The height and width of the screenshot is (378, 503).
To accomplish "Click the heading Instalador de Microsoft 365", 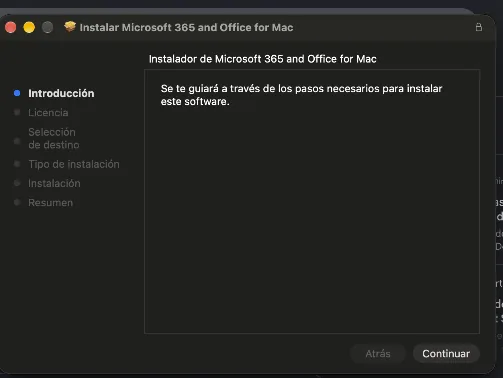I will pyautogui.click(x=263, y=59).
